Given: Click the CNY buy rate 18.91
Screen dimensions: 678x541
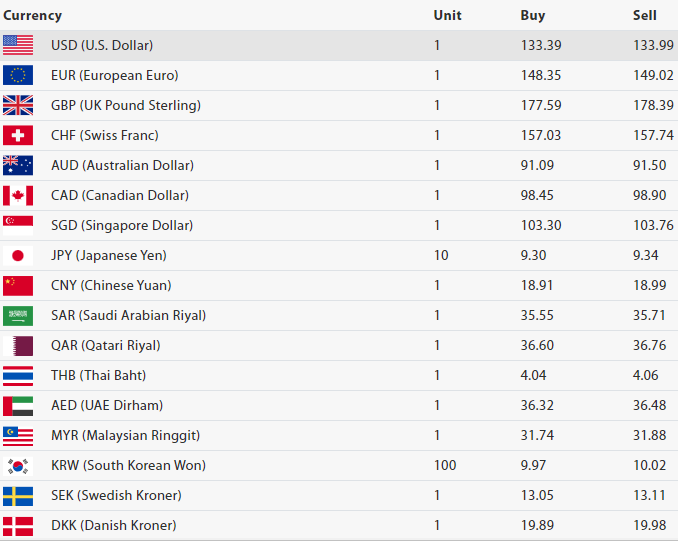Looking at the screenshot, I should click(537, 285).
